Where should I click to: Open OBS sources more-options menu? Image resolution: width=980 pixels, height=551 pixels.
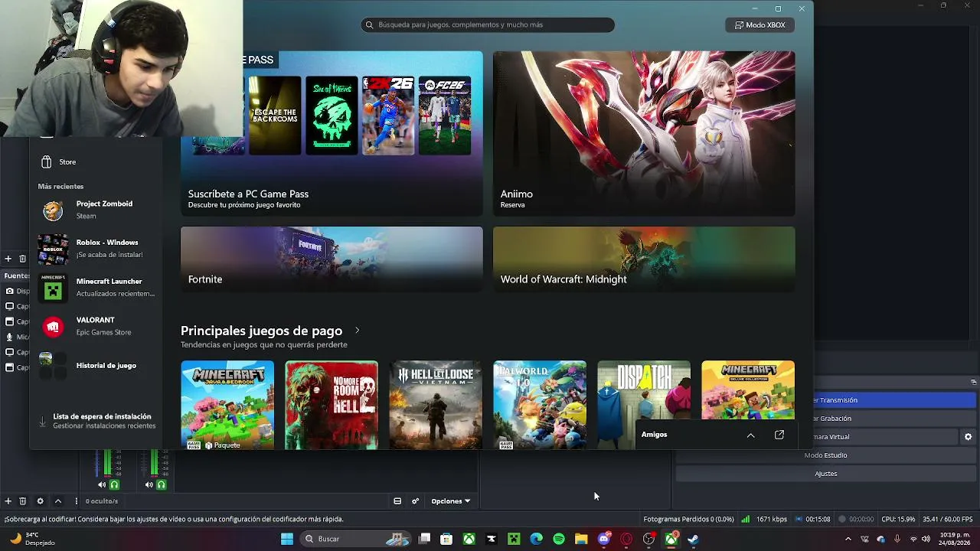point(76,501)
